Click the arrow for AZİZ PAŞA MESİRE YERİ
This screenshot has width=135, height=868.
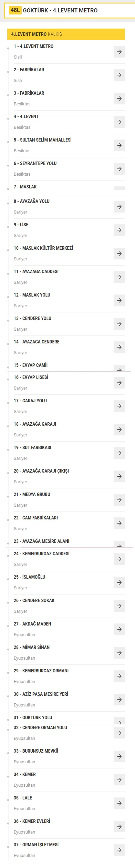[119, 700]
